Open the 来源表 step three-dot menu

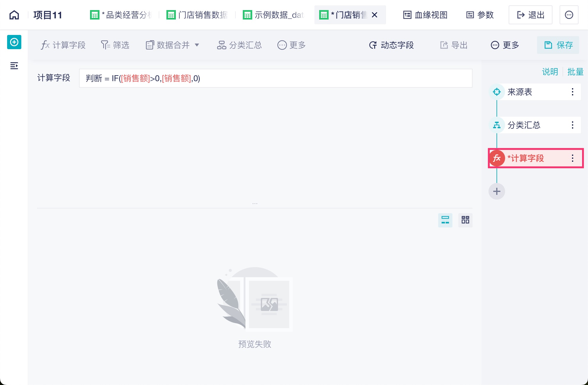(x=572, y=92)
